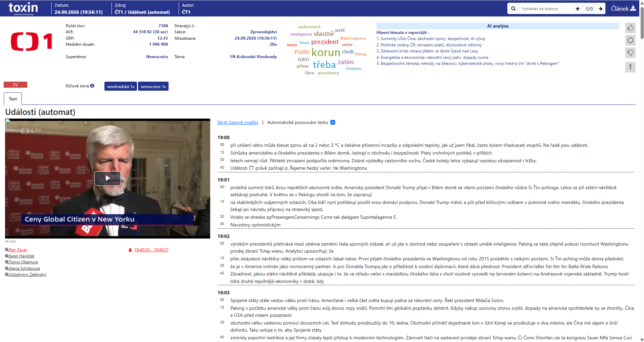Download the article via Článek button
Viewport: 644px width, 342px height.
tap(623, 8)
